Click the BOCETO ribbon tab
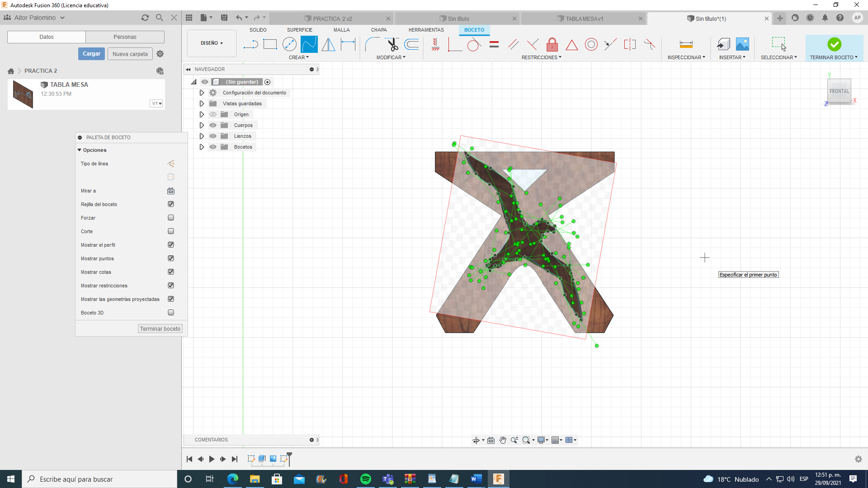The image size is (868, 488). [474, 30]
